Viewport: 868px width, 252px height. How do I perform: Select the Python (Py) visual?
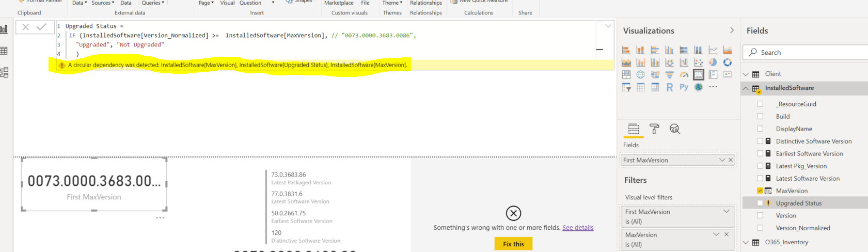pyautogui.click(x=684, y=87)
